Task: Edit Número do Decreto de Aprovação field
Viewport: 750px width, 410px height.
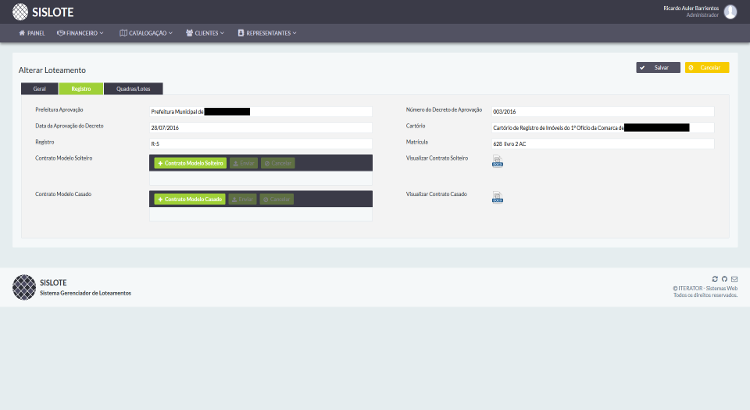Action: [603, 111]
